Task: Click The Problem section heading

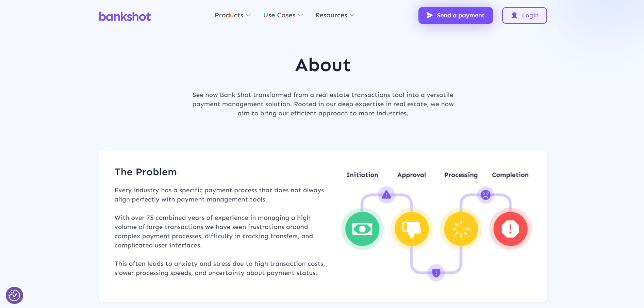Action: (x=146, y=172)
